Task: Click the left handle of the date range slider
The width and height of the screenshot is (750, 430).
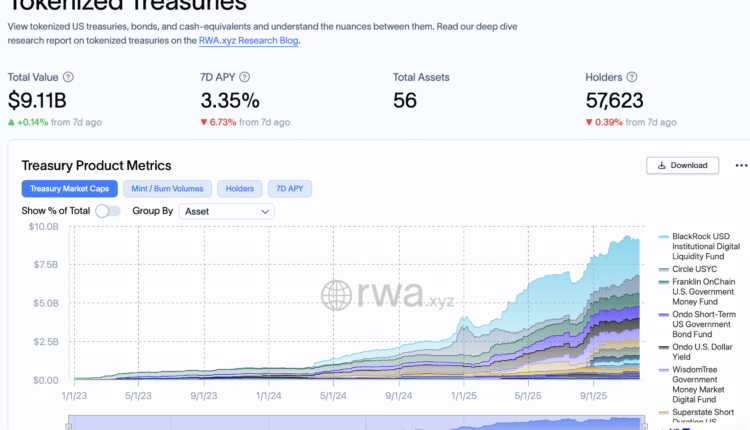Action: (69, 424)
